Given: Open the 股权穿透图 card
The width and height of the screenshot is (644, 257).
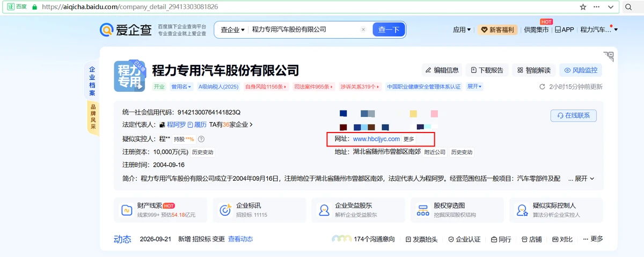Looking at the screenshot, I should [x=457, y=210].
